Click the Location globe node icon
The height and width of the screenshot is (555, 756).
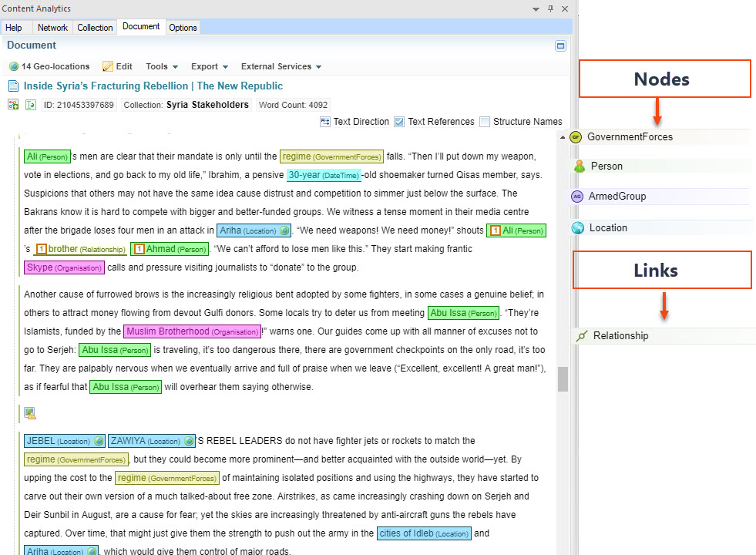(578, 228)
